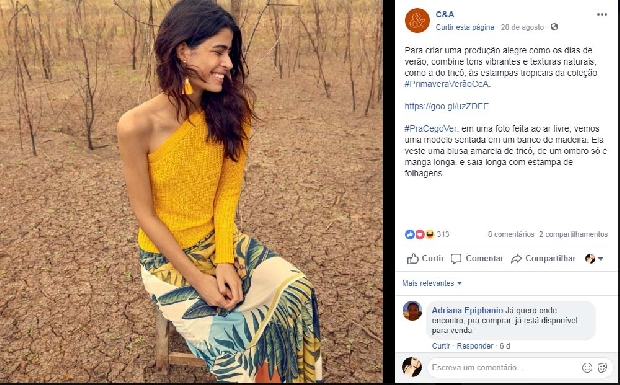
Task: Click the Comentar speech bubble icon
Action: pyautogui.click(x=456, y=259)
